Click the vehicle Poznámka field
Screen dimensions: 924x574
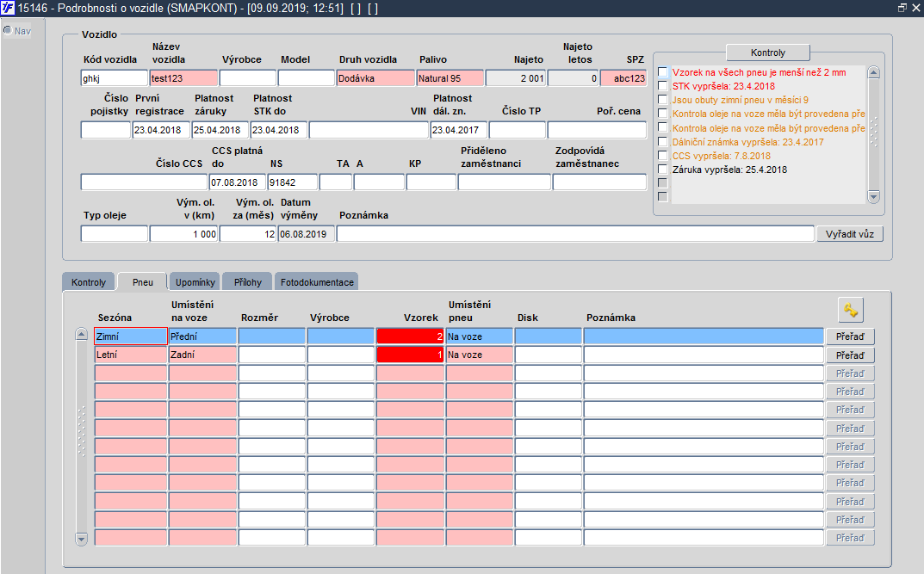(x=575, y=234)
